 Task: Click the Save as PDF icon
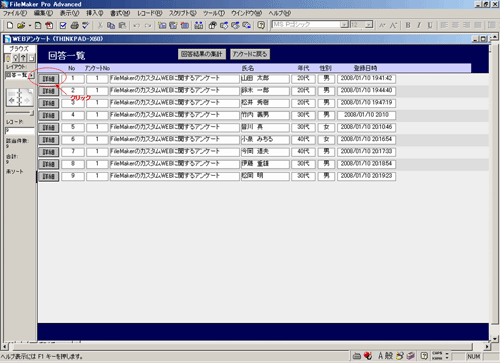(x=49, y=25)
